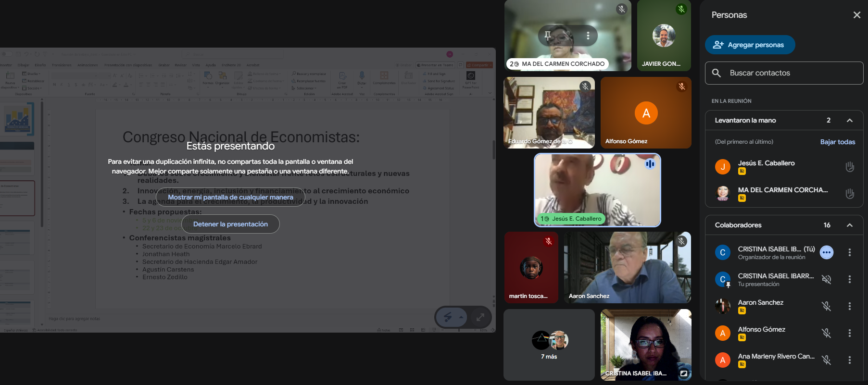This screenshot has height=385, width=868.
Task: Lower MA DEL CARMEN CORCHA... raised hand
Action: [x=850, y=194]
